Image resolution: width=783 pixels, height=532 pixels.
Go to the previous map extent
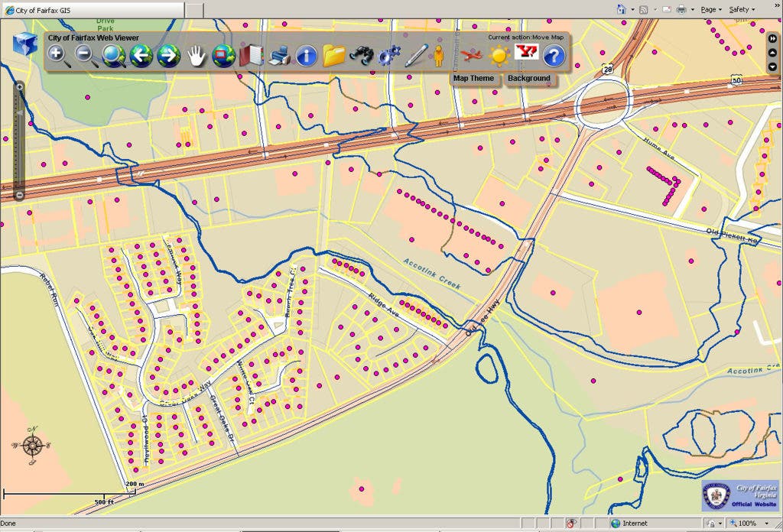click(140, 56)
